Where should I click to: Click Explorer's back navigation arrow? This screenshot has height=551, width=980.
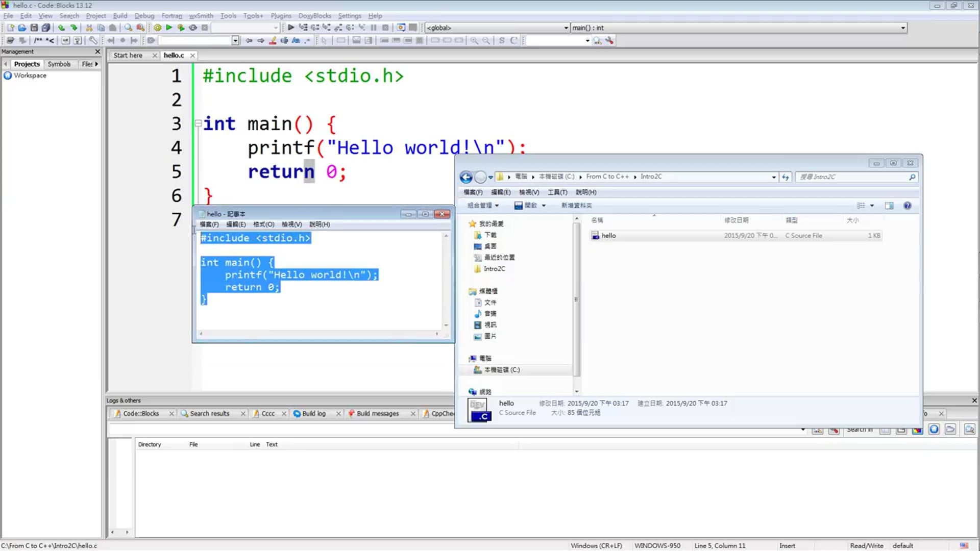(x=465, y=177)
